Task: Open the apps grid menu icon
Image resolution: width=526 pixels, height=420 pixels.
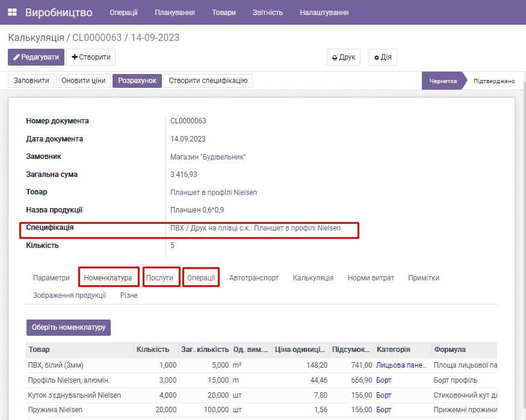Action: (13, 13)
